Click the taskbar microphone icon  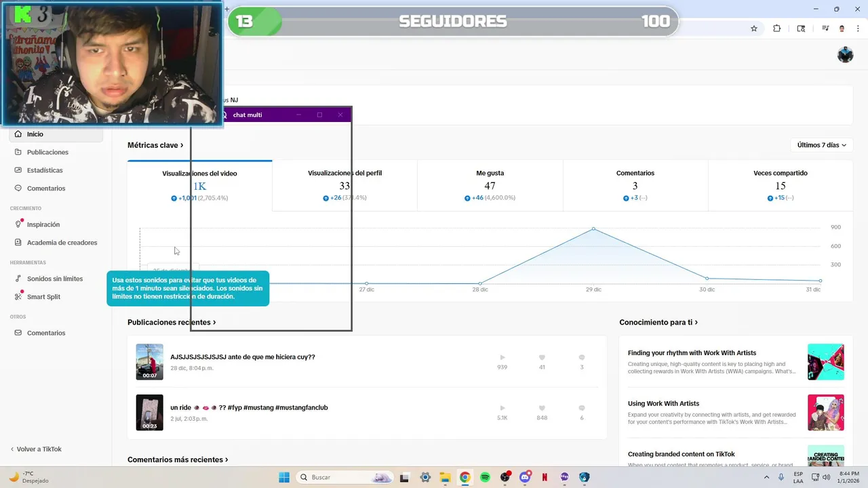[781, 477]
